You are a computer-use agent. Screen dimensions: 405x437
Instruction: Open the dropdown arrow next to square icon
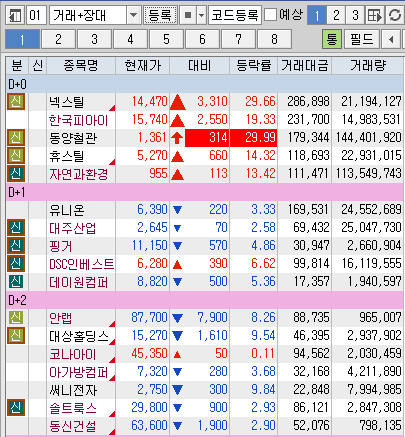201,15
